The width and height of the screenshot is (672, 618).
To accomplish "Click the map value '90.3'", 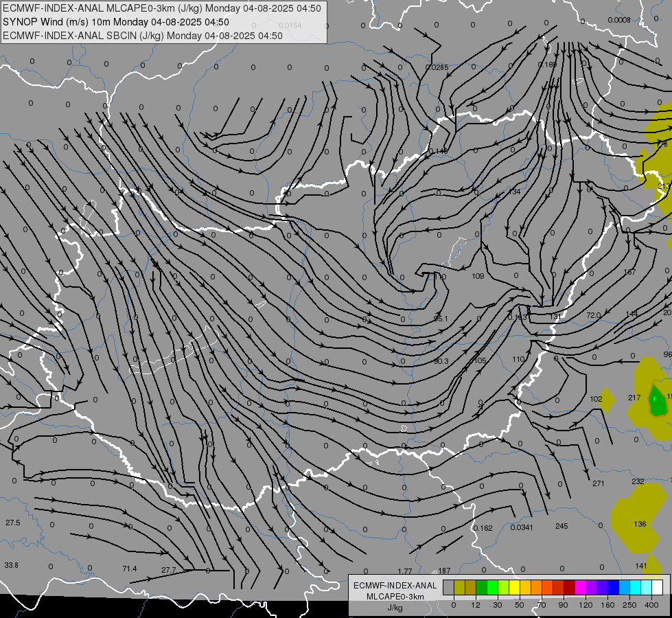I will pyautogui.click(x=441, y=362).
